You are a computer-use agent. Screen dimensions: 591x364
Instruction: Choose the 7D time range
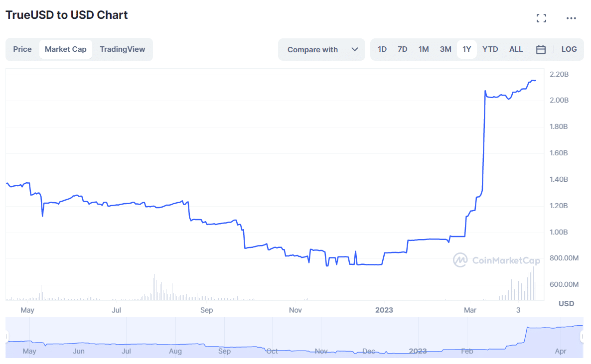coord(403,49)
